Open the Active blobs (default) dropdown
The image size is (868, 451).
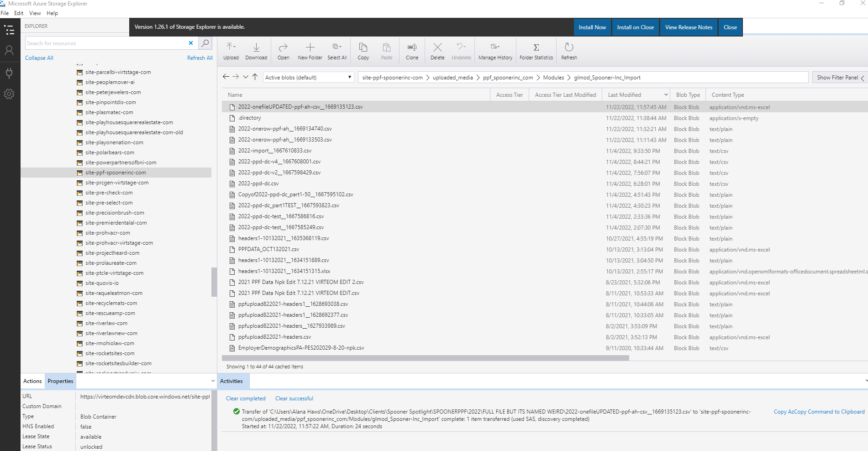click(308, 77)
